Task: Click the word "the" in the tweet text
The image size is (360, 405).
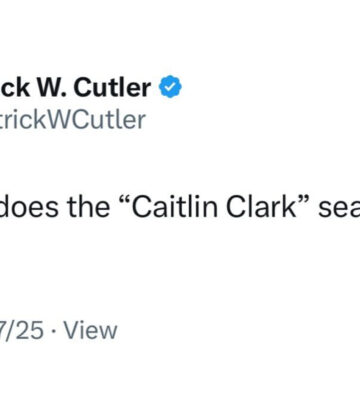Action: click(88, 207)
